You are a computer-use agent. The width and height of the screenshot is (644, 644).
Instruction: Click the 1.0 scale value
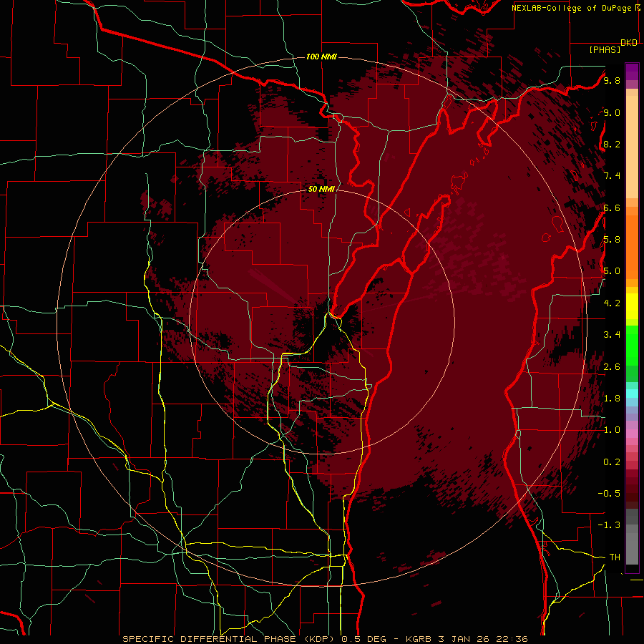(612, 430)
